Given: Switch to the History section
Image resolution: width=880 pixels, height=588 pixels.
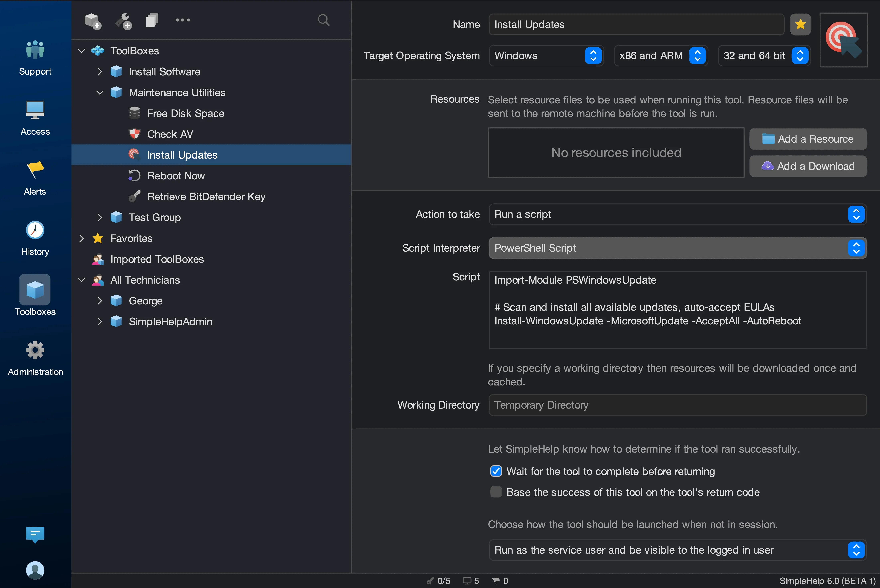Looking at the screenshot, I should (35, 238).
